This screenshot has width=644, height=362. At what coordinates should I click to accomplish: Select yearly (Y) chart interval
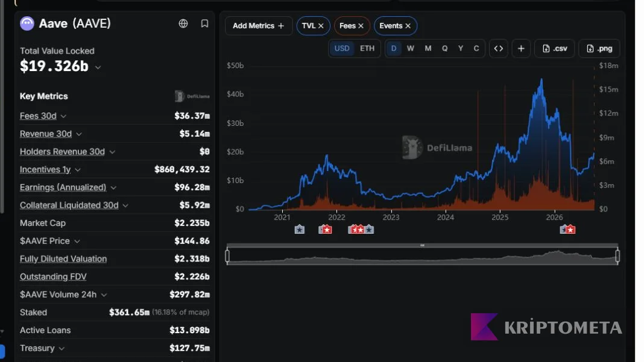tap(461, 48)
